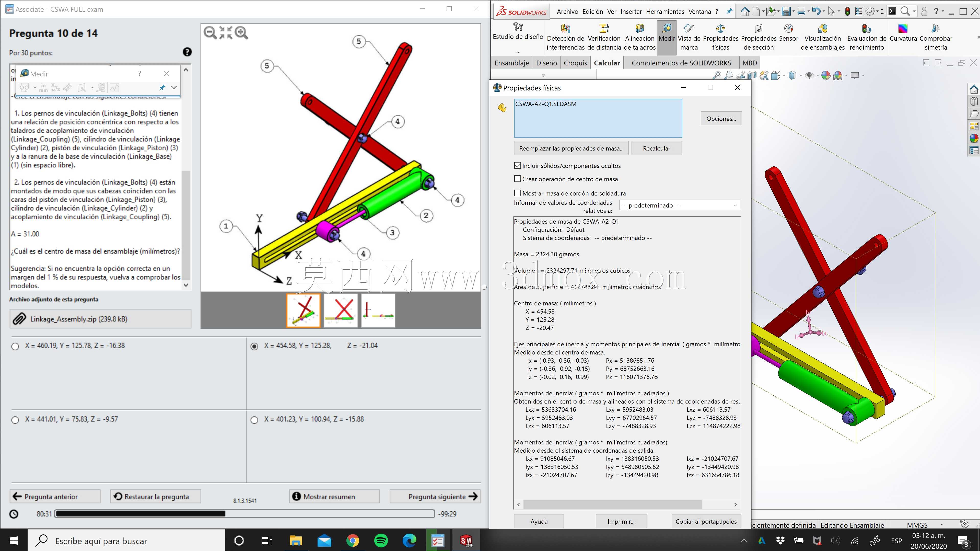Open Comprobar simetría tool
Viewport: 980px width, 551px height.
coord(936,37)
